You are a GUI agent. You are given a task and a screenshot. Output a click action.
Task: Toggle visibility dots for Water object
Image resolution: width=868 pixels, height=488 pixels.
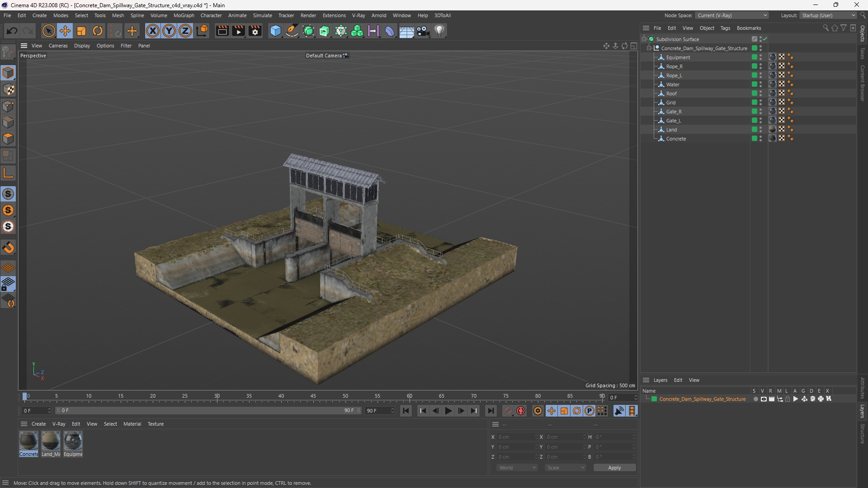(760, 84)
